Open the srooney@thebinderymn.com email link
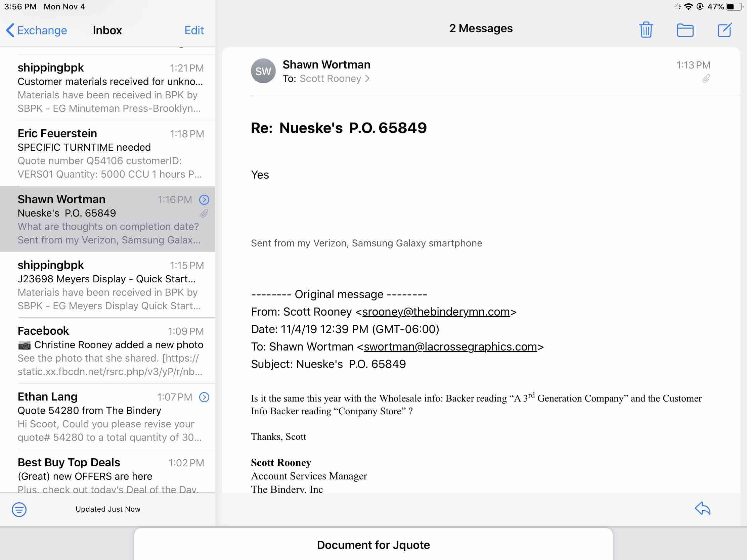Image resolution: width=747 pixels, height=560 pixels. click(436, 312)
